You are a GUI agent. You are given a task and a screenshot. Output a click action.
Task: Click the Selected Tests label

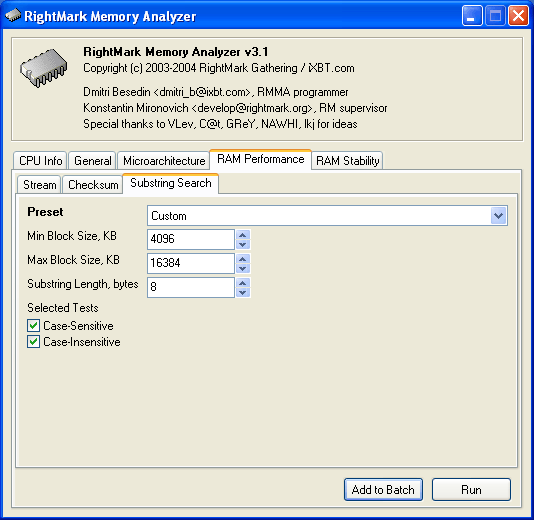[x=63, y=308]
